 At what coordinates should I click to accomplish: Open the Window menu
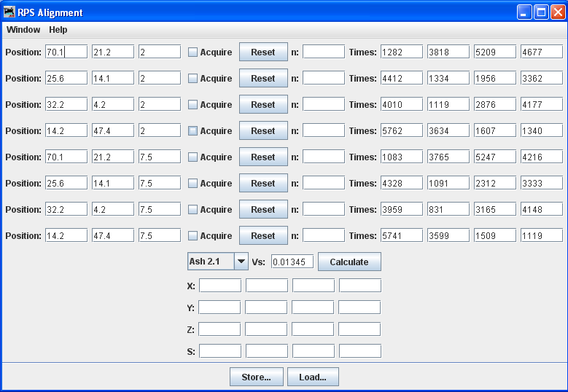[23, 30]
